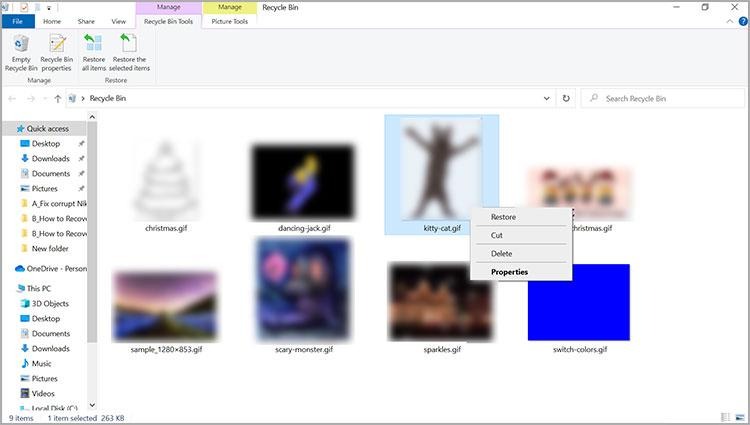This screenshot has height=425, width=750.
Task: Select 3D Objects under This PC
Action: pos(50,303)
